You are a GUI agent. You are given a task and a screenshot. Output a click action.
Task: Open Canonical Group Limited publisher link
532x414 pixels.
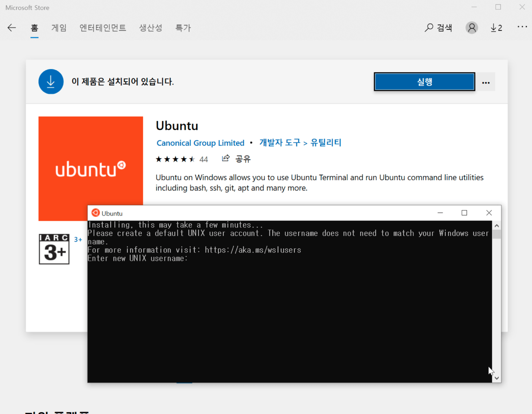[200, 143]
